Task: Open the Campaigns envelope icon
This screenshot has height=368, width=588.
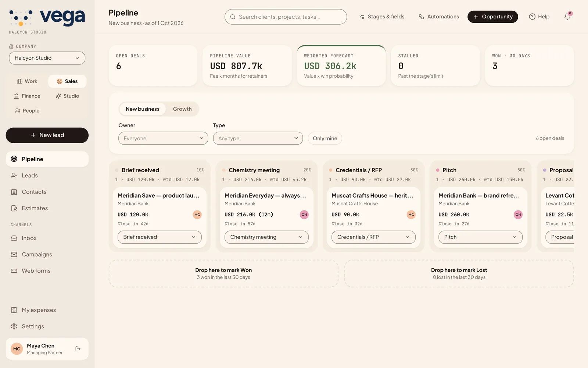Action: point(14,254)
